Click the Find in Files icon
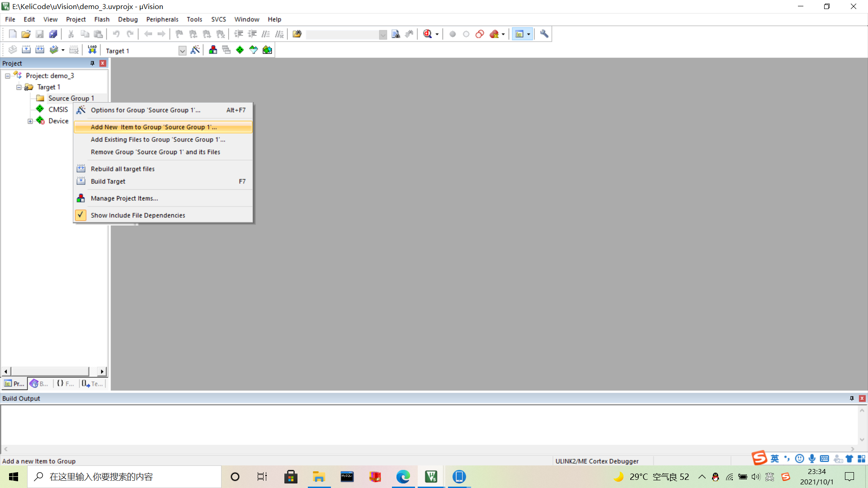The image size is (868, 488). [x=297, y=34]
